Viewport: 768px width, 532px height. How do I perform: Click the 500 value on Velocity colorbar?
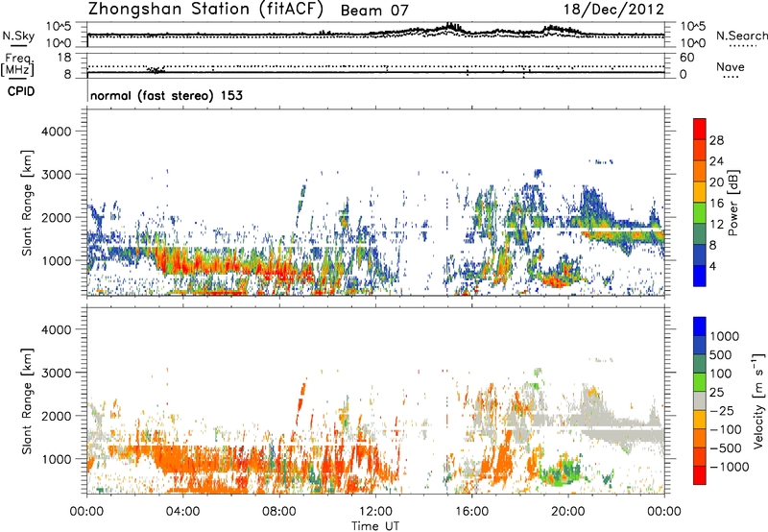721,354
